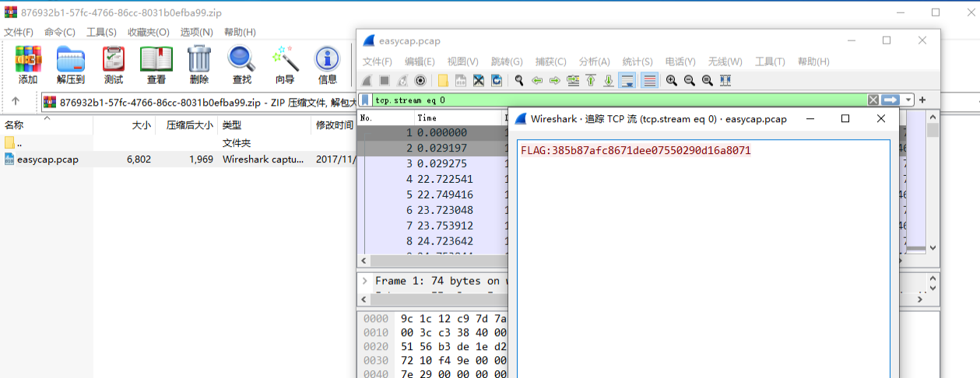Sort WinRAR files by 压缩后大小 column
Image resolution: width=980 pixels, height=378 pixels.
pyautogui.click(x=187, y=124)
